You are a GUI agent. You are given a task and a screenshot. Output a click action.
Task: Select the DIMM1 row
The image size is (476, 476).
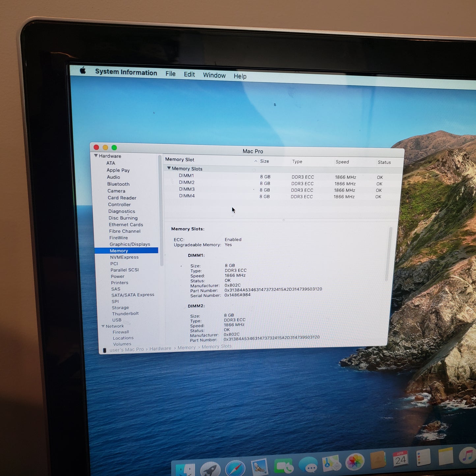tap(283, 176)
